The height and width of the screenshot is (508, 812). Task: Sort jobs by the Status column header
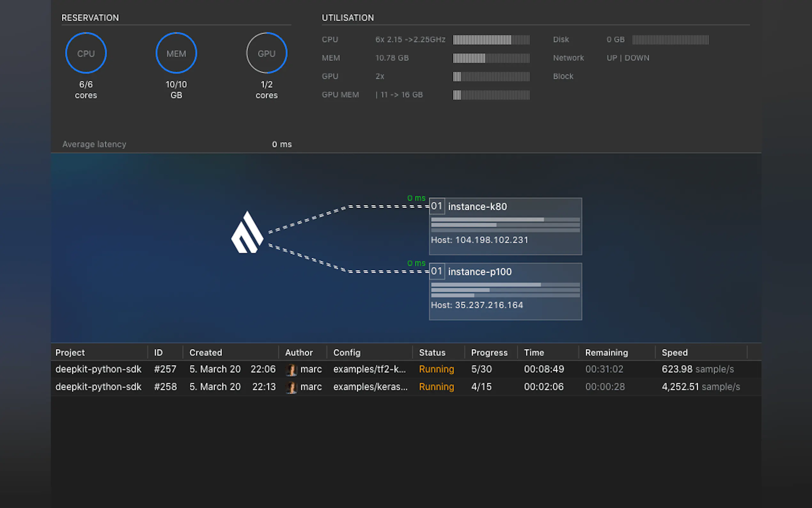click(x=432, y=353)
